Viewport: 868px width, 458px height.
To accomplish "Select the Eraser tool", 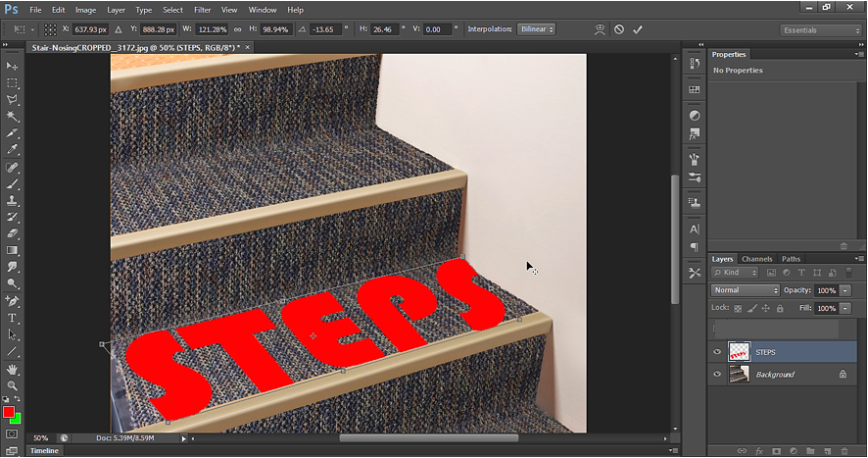I will 12,233.
